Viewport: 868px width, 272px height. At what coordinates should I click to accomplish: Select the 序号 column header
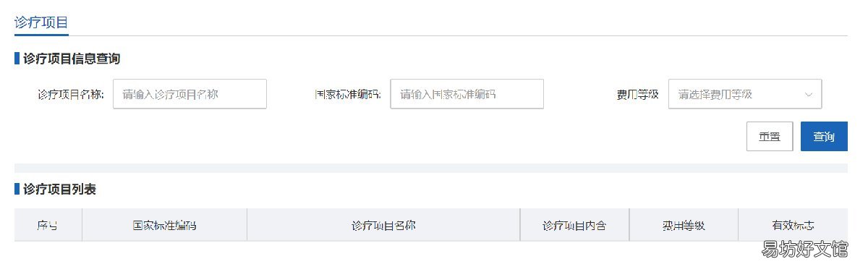[x=48, y=225]
